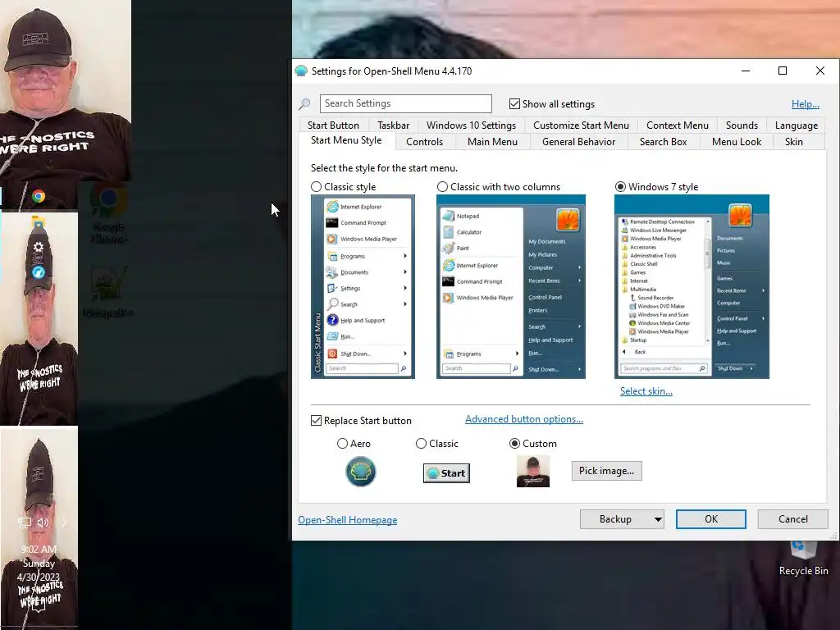The height and width of the screenshot is (630, 840).
Task: Switch to the Start Button tab
Action: (x=333, y=126)
